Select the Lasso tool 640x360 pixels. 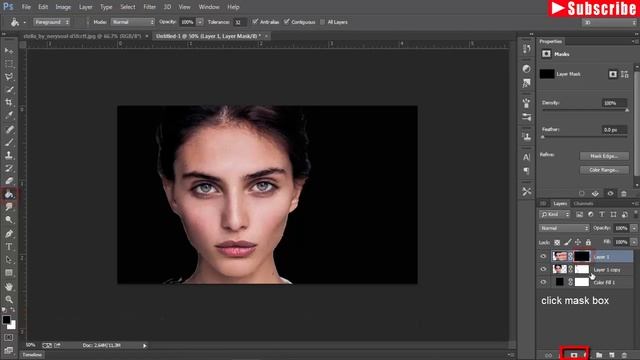click(x=9, y=77)
